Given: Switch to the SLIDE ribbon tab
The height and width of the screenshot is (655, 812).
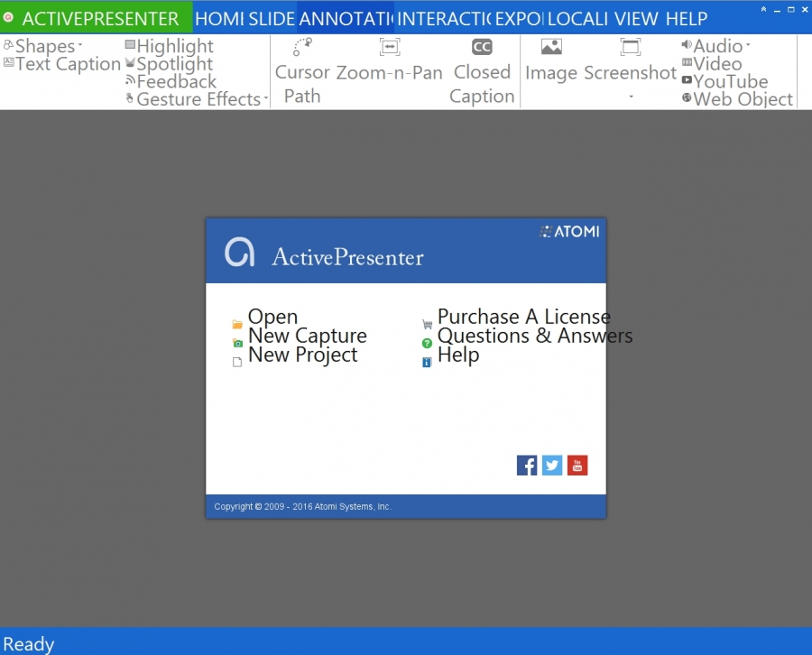Looking at the screenshot, I should pos(272,19).
